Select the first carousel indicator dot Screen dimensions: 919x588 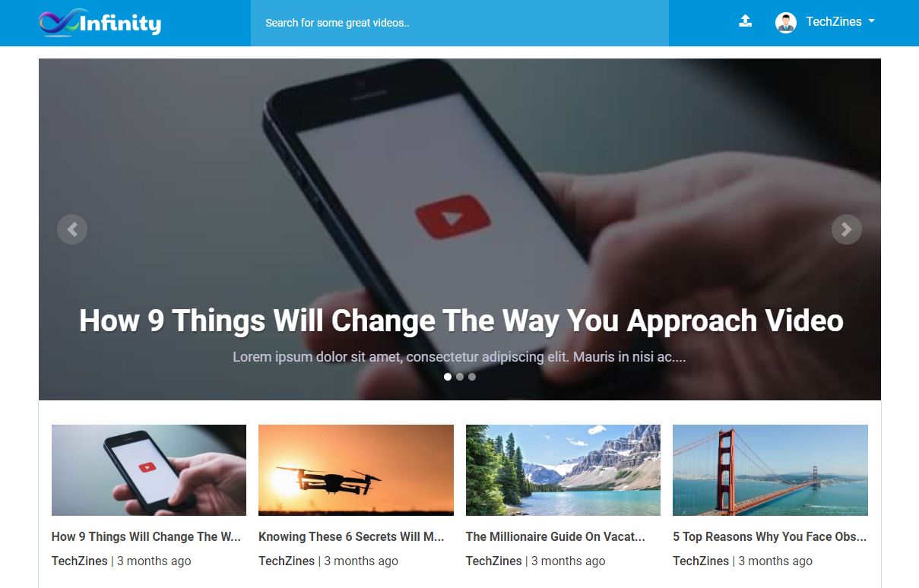click(x=448, y=377)
